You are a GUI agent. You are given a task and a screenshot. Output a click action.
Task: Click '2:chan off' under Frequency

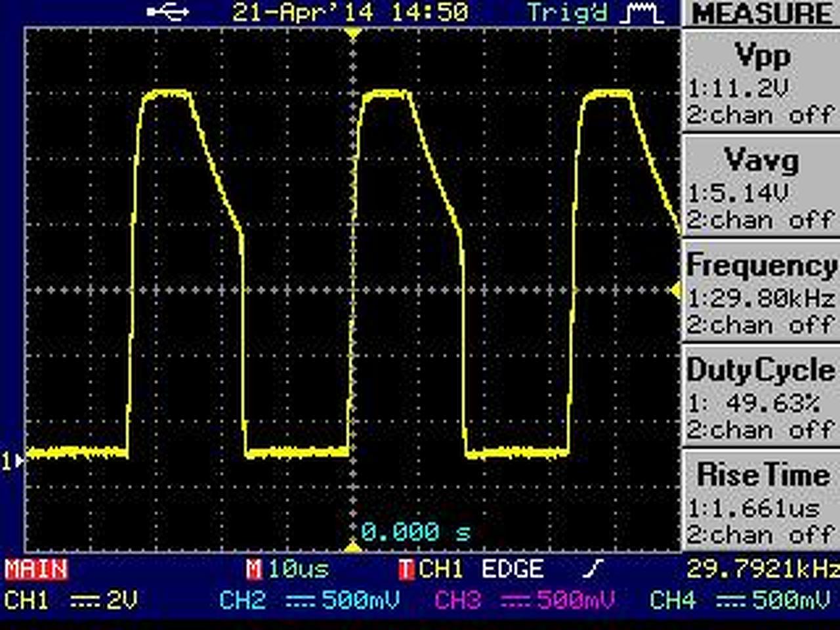(761, 325)
